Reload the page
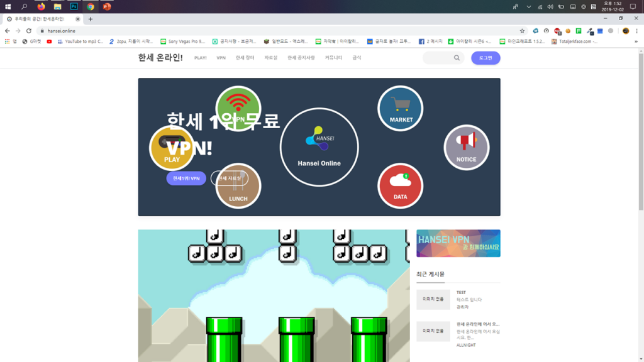 point(29,31)
